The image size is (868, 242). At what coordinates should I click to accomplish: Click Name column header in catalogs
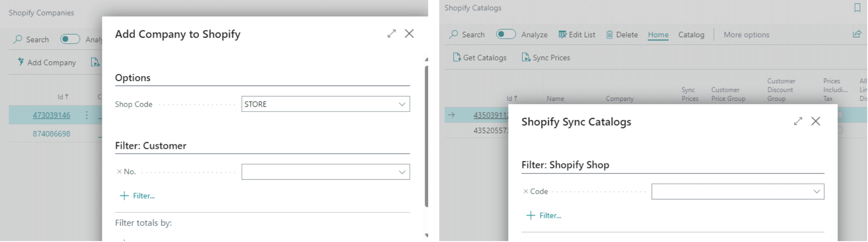click(x=555, y=99)
